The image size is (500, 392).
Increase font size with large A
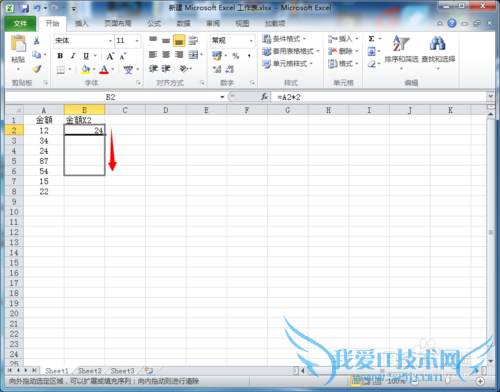point(110,56)
